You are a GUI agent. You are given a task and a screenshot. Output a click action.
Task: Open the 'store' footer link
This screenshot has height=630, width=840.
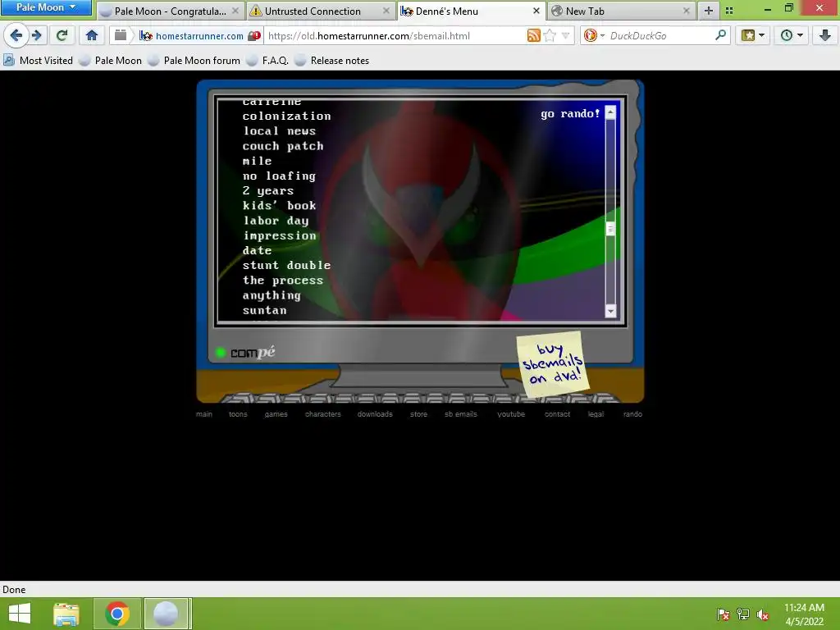(x=419, y=414)
